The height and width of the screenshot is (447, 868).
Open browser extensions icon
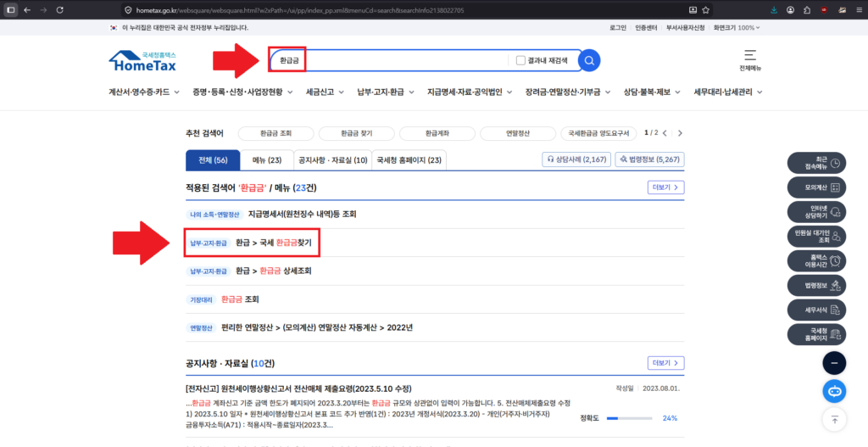(x=807, y=10)
